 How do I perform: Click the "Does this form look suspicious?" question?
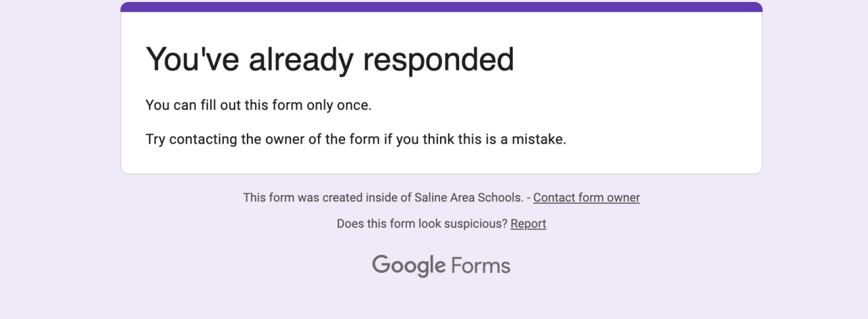click(x=422, y=224)
